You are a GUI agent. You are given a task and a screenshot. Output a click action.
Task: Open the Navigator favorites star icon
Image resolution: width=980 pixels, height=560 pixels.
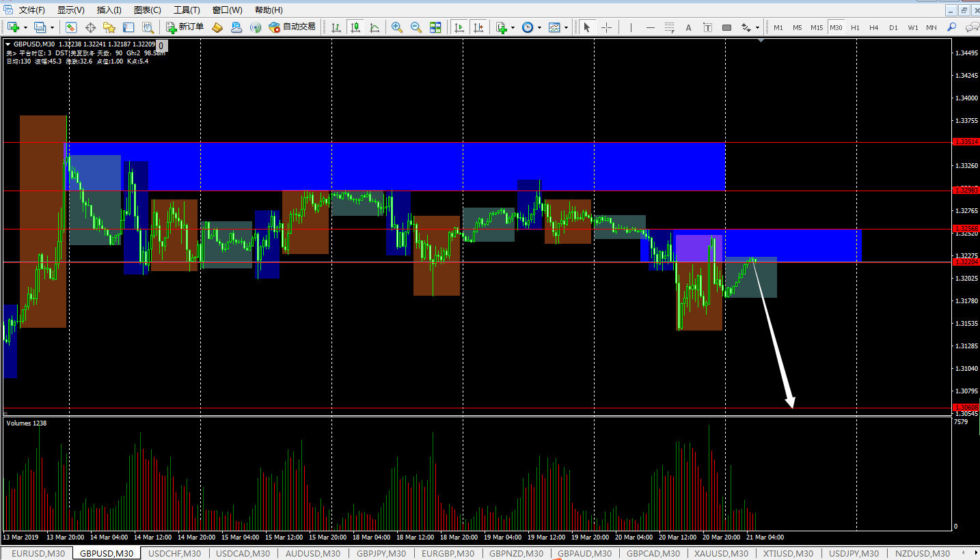(109, 27)
